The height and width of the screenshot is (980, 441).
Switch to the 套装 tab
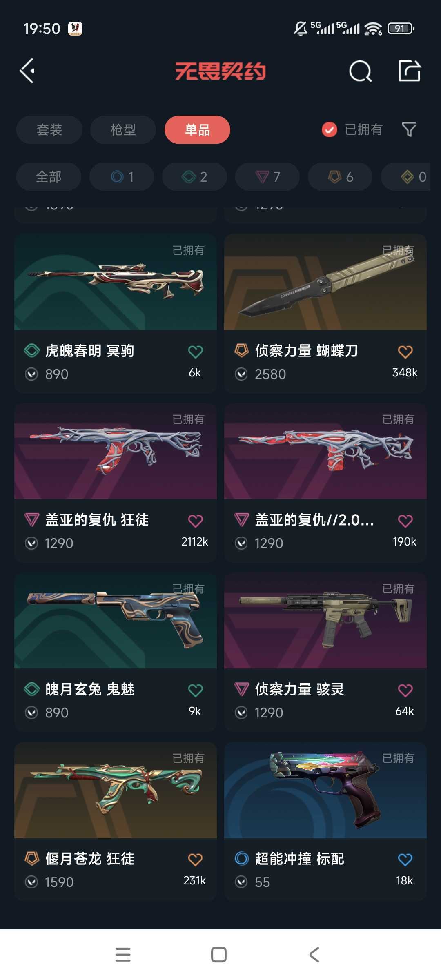(x=49, y=130)
